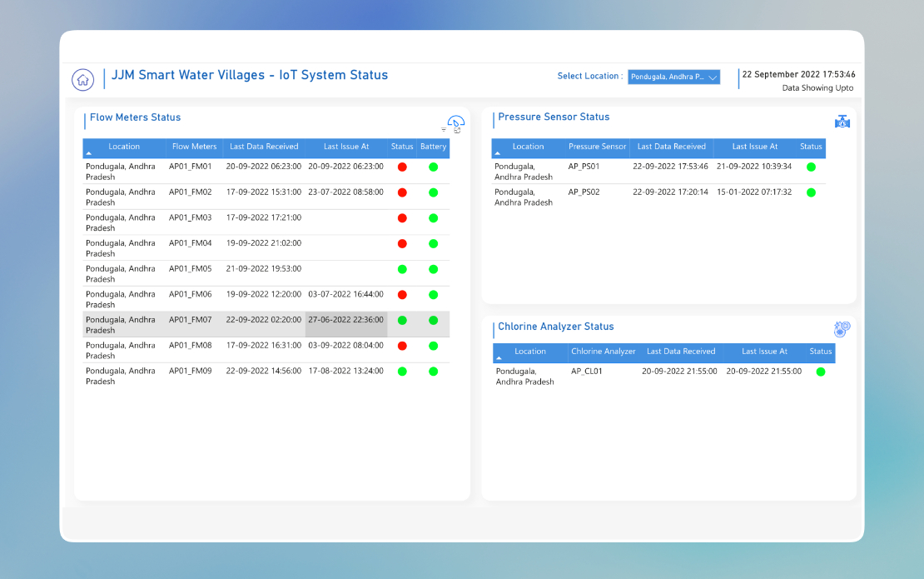The width and height of the screenshot is (924, 579).
Task: Click battery indicator for AP01_FM05
Action: coord(433,269)
